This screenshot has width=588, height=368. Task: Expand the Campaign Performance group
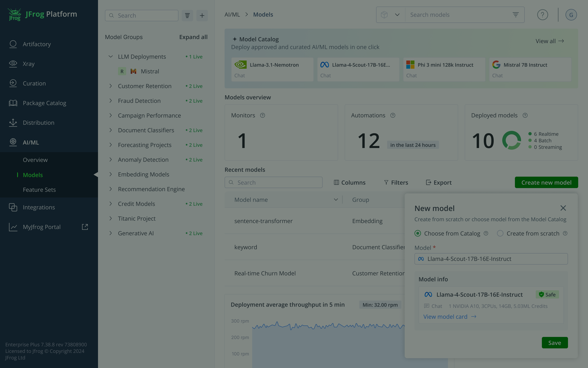pyautogui.click(x=110, y=115)
